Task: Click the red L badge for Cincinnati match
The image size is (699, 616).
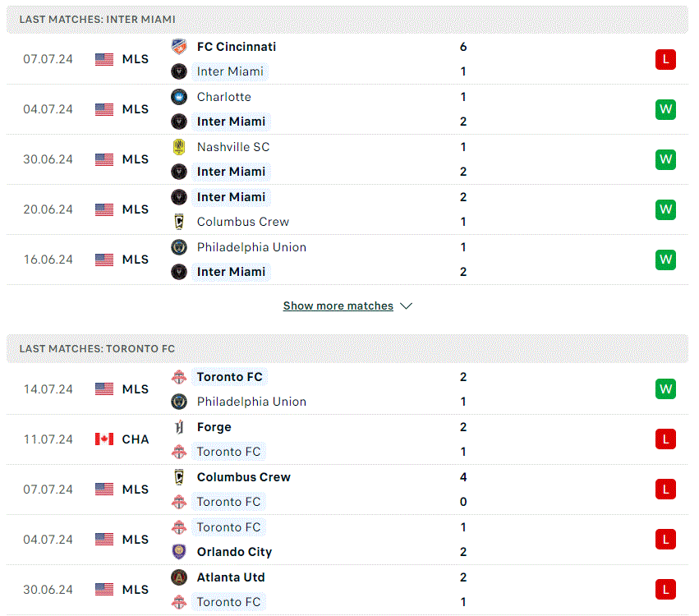Action: click(x=665, y=59)
